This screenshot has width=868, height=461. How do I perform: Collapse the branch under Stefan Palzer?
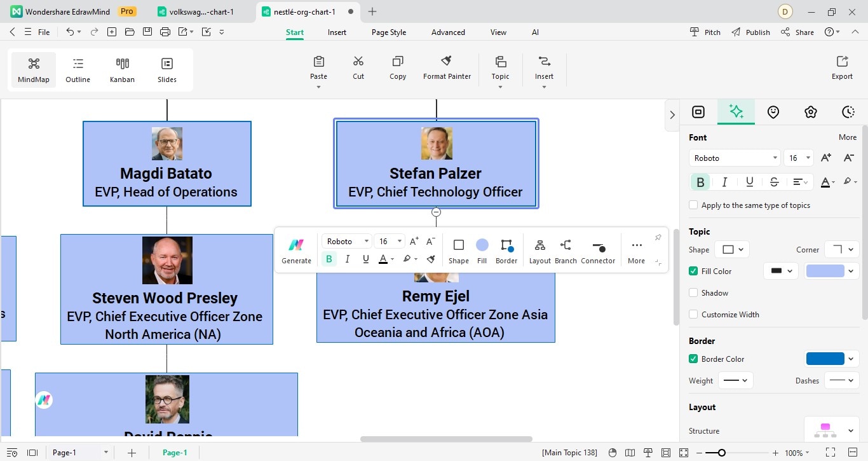436,212
